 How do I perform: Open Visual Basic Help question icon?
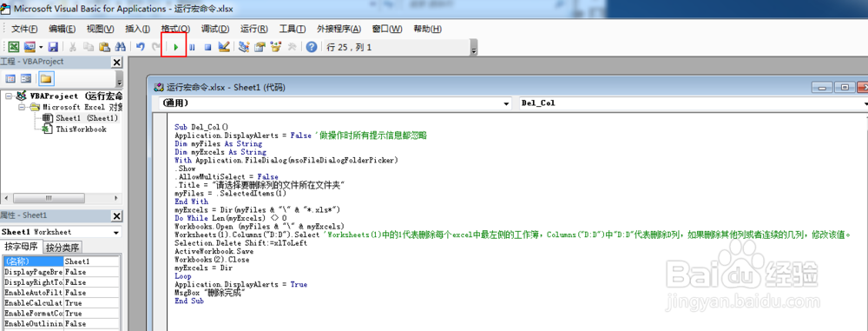[311, 47]
